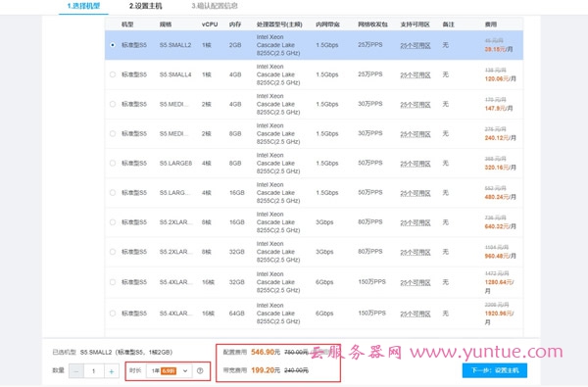
Task: Increase quantity with the plus button
Action: (112, 371)
